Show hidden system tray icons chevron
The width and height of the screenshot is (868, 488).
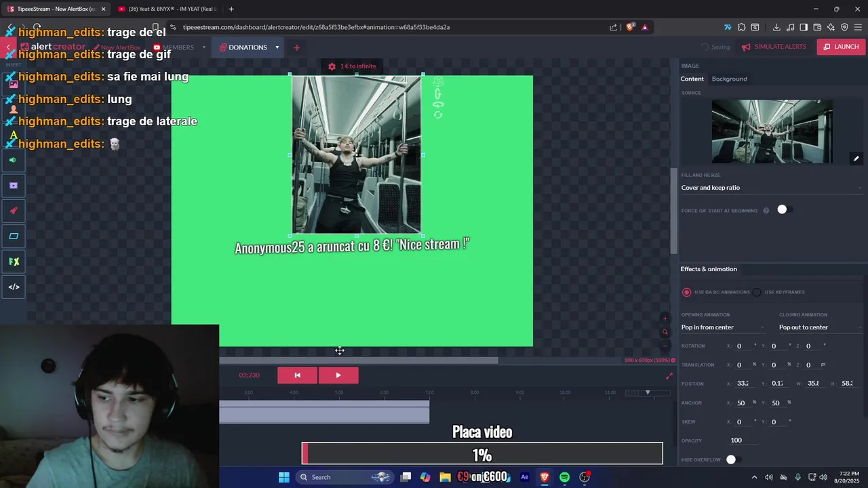754,477
